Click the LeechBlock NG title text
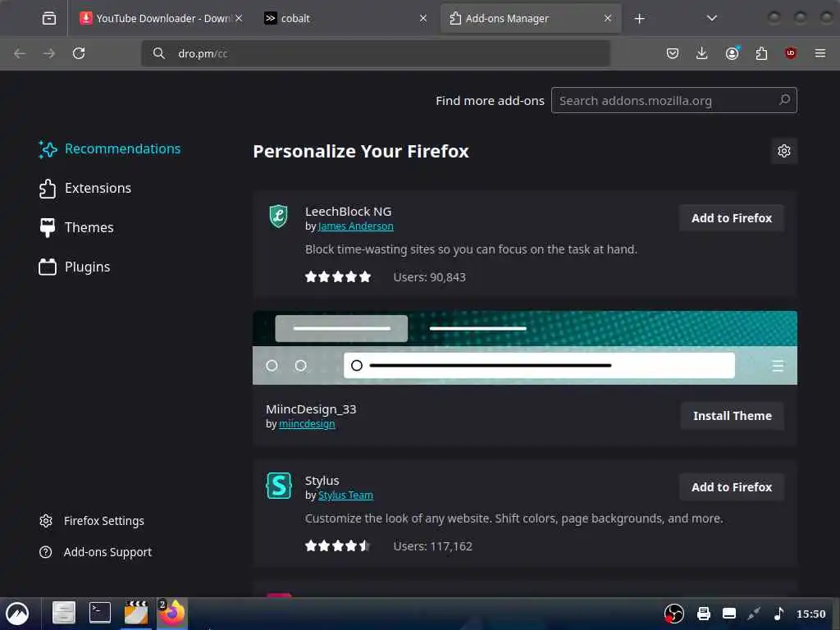840x630 pixels. (x=348, y=212)
